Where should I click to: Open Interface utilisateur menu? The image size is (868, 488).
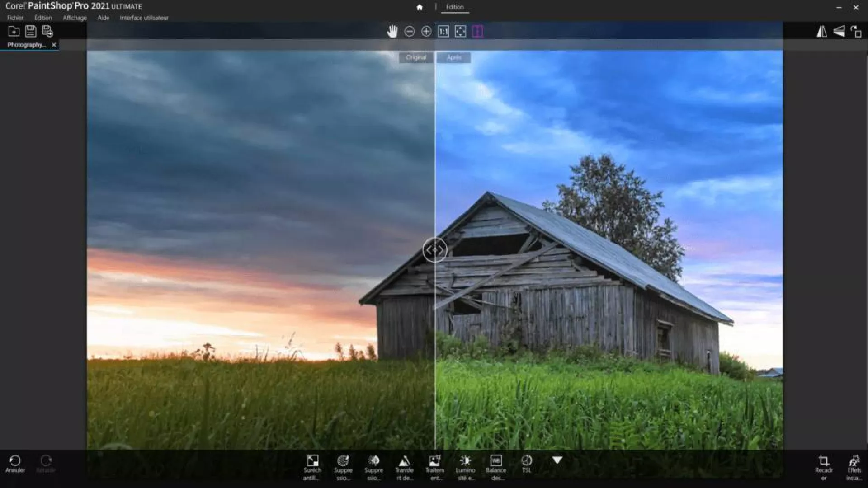pos(144,18)
